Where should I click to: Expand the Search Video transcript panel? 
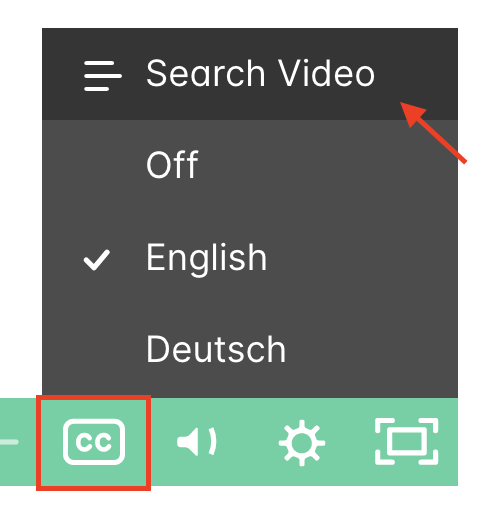pos(250,74)
